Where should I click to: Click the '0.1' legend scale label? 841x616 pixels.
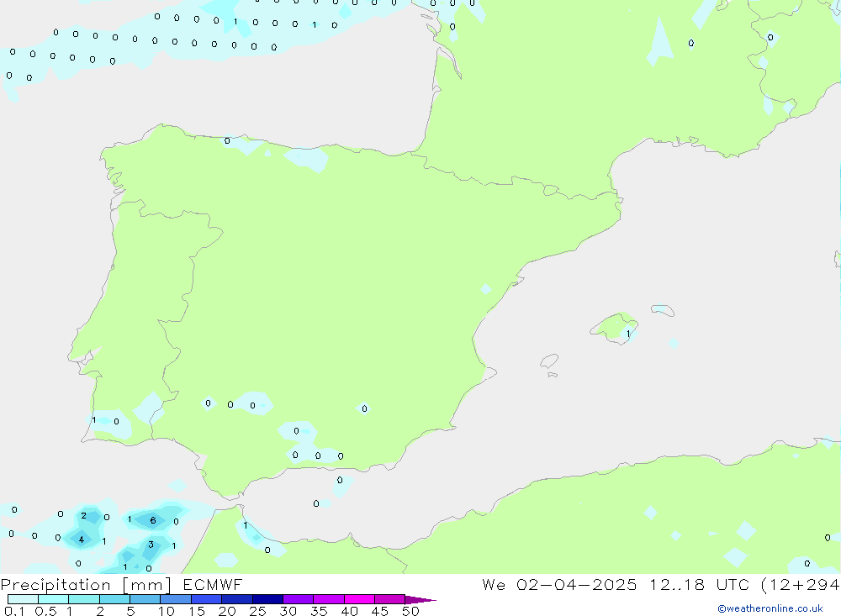[x=14, y=611]
